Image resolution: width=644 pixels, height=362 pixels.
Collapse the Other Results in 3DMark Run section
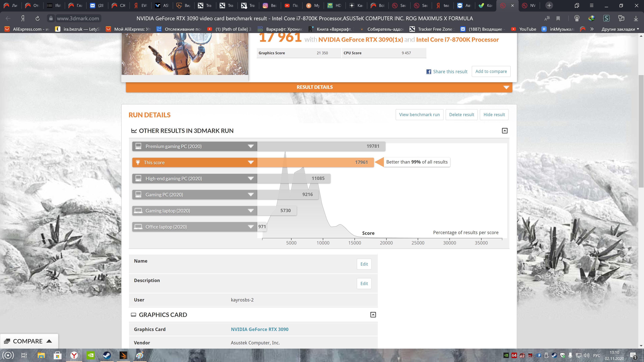tap(504, 131)
